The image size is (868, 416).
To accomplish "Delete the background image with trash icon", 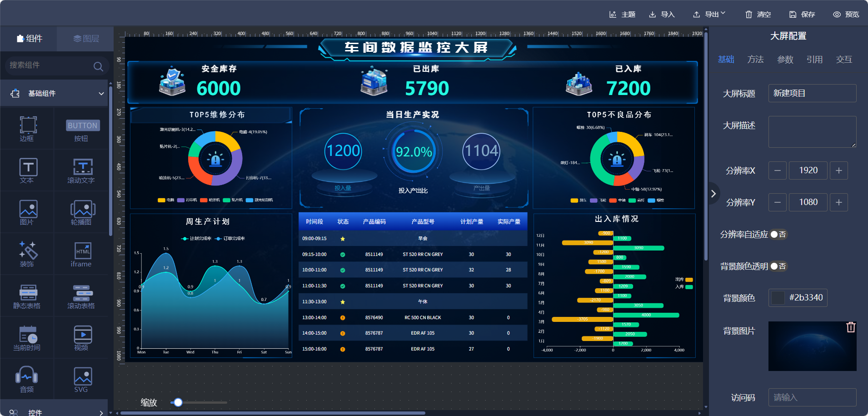I will (851, 327).
